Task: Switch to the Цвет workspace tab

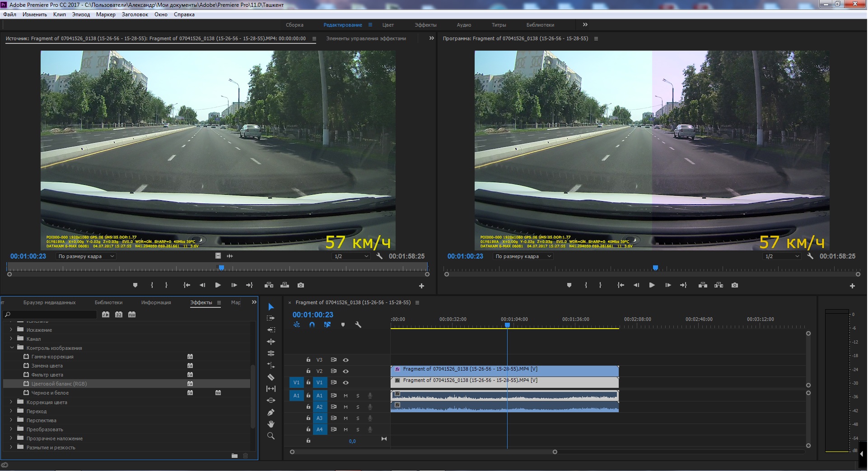Action: 388,25
